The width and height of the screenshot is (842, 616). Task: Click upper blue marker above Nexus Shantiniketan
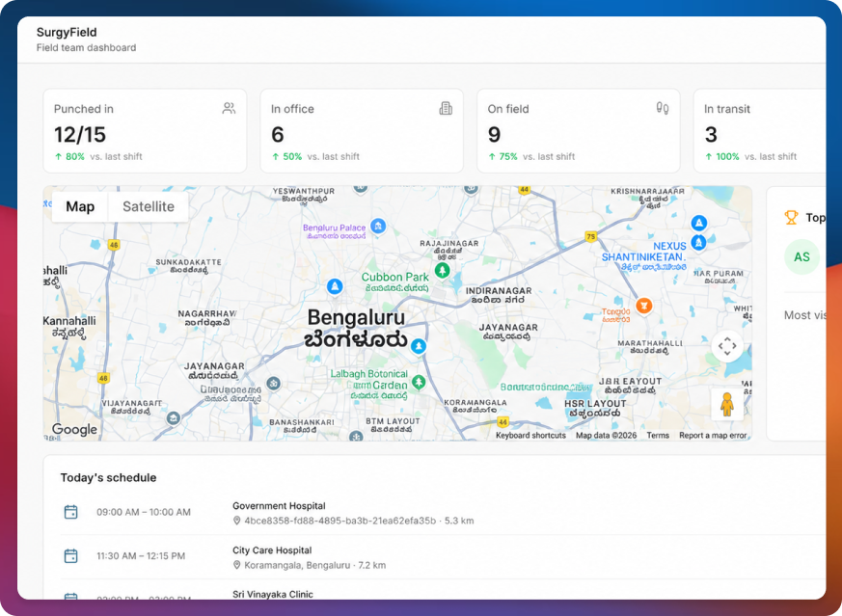pyautogui.click(x=698, y=223)
